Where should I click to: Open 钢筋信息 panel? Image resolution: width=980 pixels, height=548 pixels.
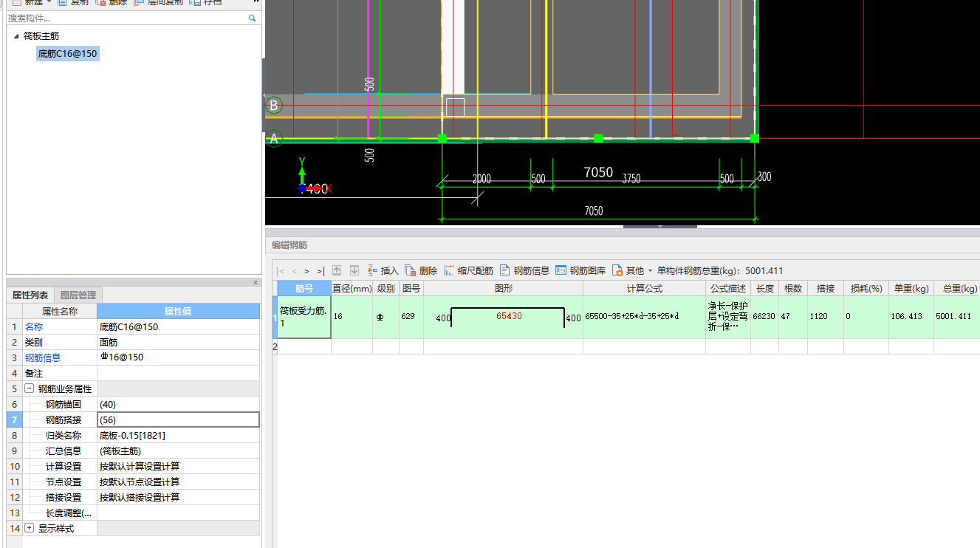524,270
